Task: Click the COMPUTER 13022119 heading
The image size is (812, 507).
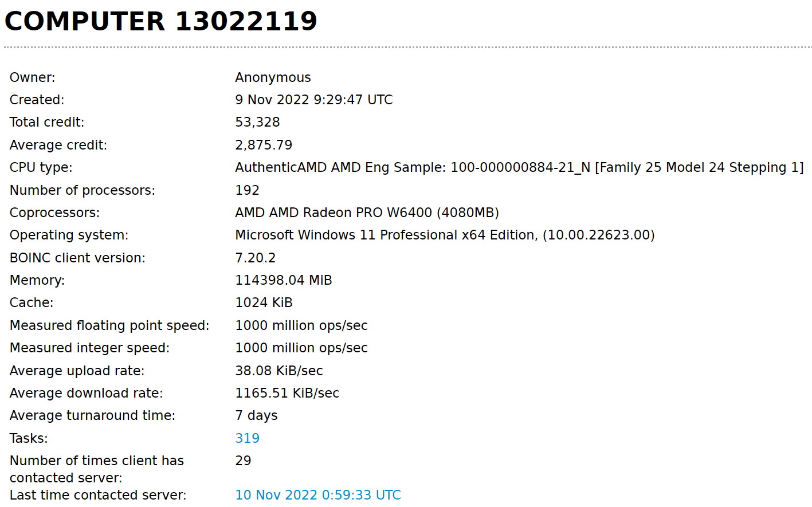Action: (x=160, y=22)
